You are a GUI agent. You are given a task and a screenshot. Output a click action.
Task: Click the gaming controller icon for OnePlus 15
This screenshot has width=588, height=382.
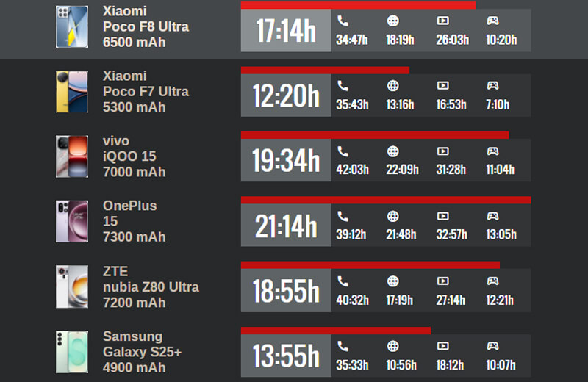pos(492,217)
